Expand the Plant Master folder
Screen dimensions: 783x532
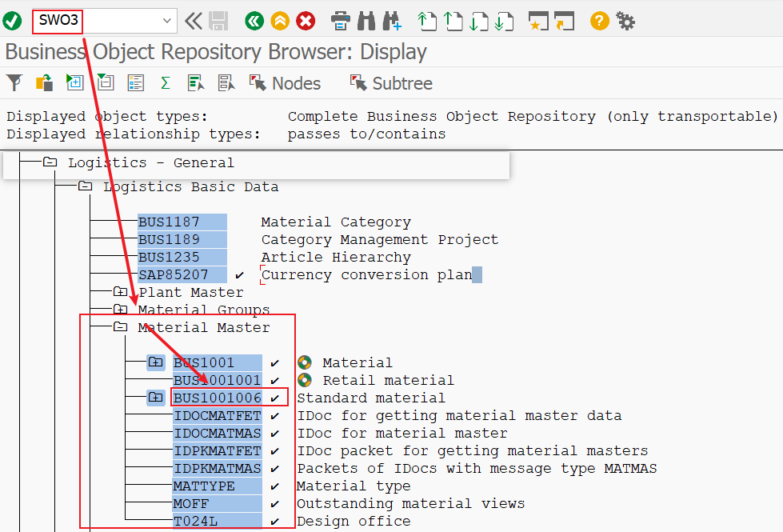[120, 291]
